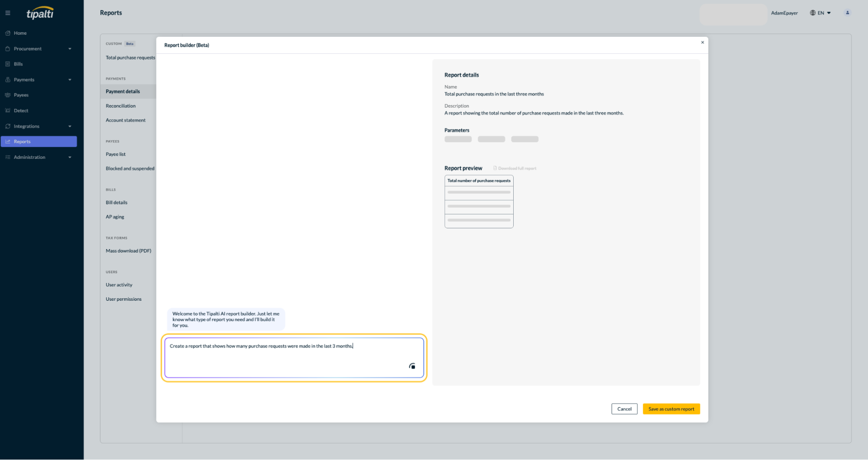Open Mass download (PDF) report
Screen dimensions: 868x460
(129, 251)
